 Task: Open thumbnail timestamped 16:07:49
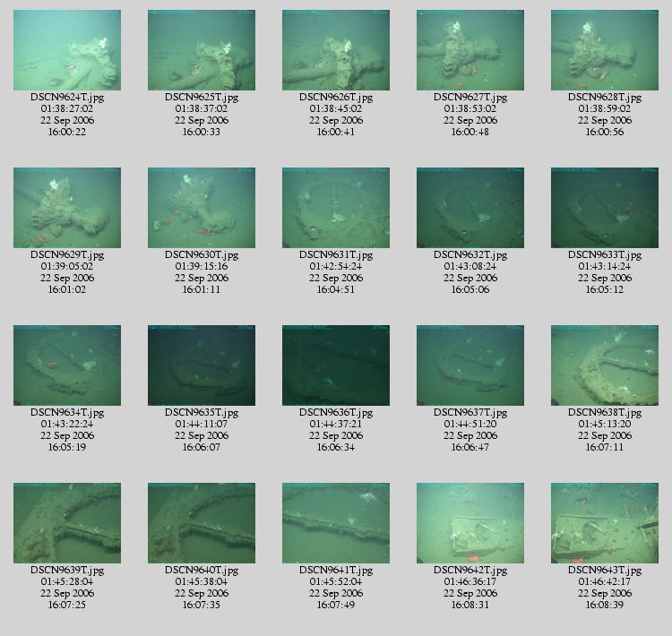click(x=336, y=523)
